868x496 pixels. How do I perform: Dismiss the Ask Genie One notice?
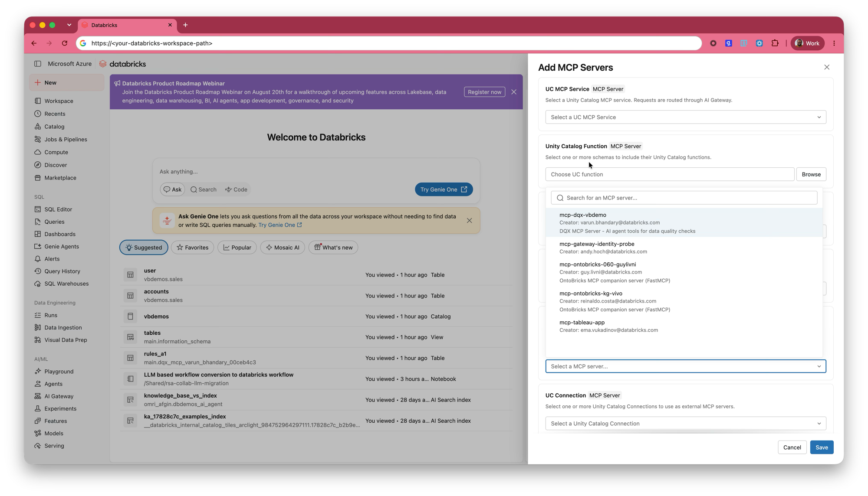click(469, 221)
